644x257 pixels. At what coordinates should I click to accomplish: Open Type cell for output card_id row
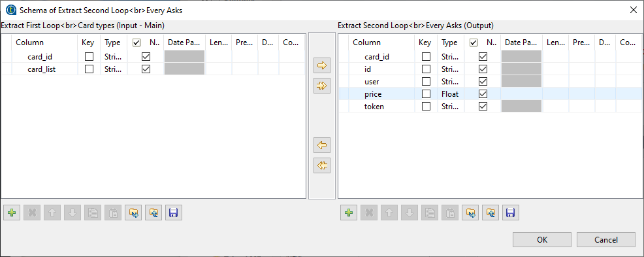pos(451,57)
